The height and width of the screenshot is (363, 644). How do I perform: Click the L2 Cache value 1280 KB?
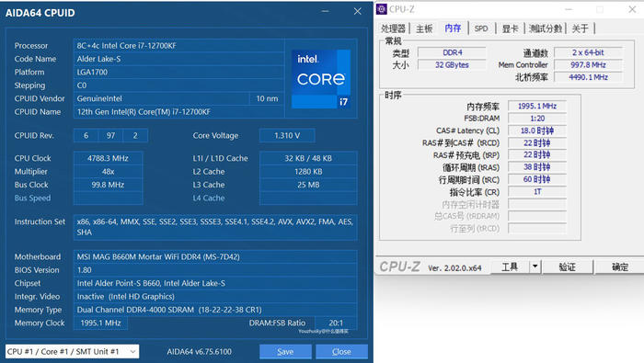click(x=308, y=172)
